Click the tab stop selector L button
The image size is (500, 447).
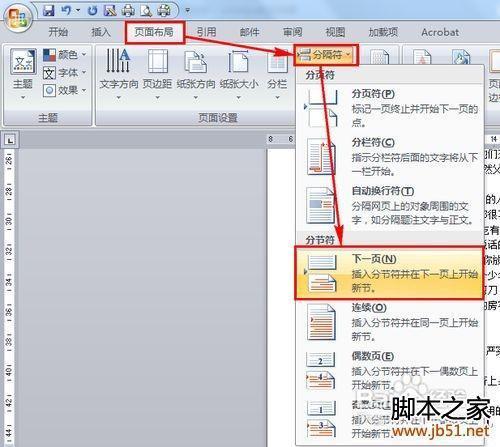10,140
